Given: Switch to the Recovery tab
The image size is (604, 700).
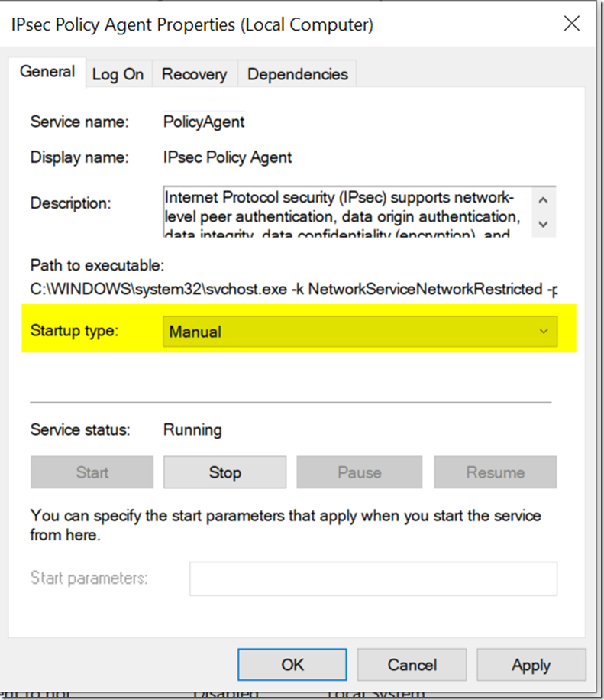Looking at the screenshot, I should point(194,74).
